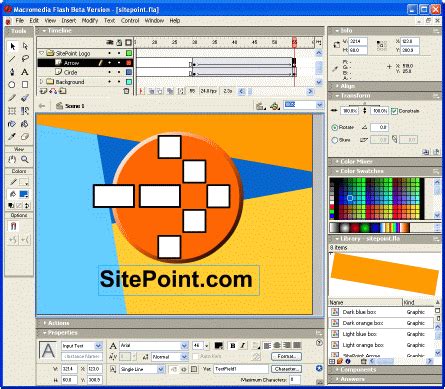Collapse the SitePoint Logo layer folder
Viewport: 445px width, 389px height.
click(x=41, y=53)
